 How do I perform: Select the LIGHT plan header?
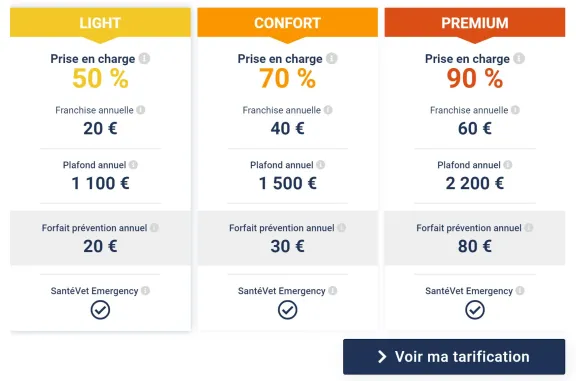[x=100, y=23]
